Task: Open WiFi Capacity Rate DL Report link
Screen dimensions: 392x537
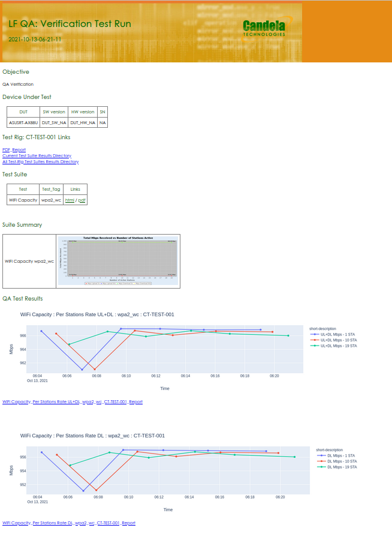Action: tap(69, 523)
